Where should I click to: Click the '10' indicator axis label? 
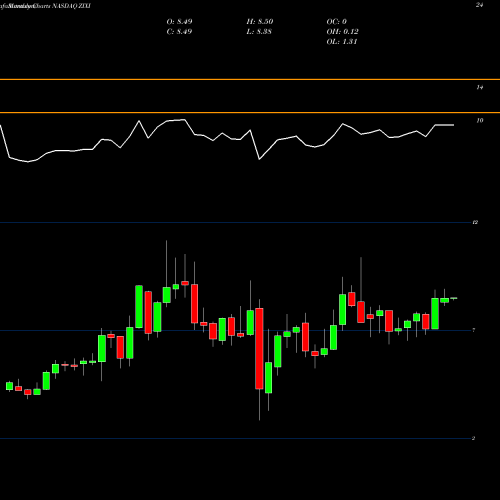(x=479, y=121)
